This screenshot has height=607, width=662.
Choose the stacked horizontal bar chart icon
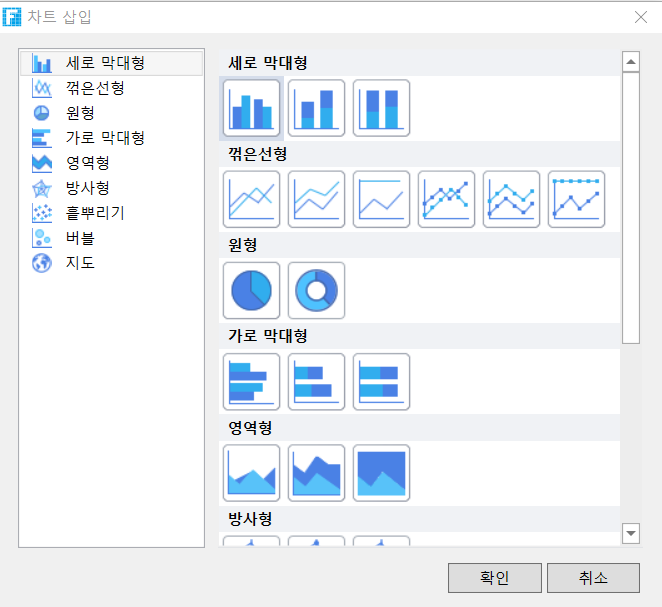[316, 382]
